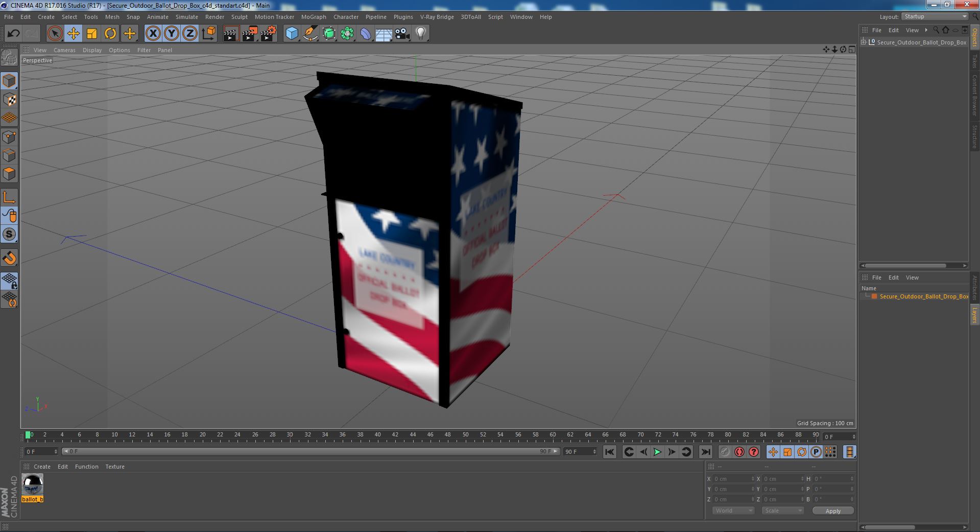
Task: Switch to Model mode
Action: click(x=9, y=81)
